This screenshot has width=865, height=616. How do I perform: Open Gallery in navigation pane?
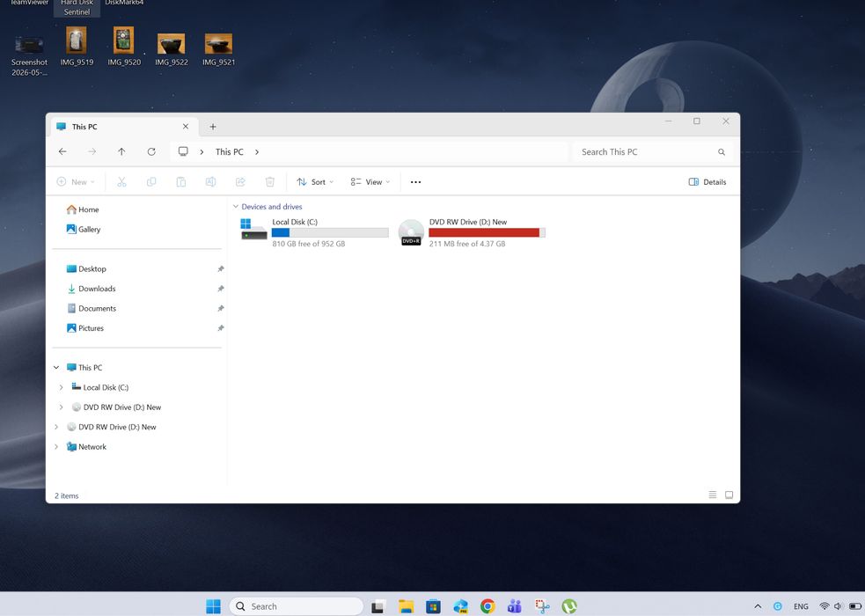[x=84, y=230]
